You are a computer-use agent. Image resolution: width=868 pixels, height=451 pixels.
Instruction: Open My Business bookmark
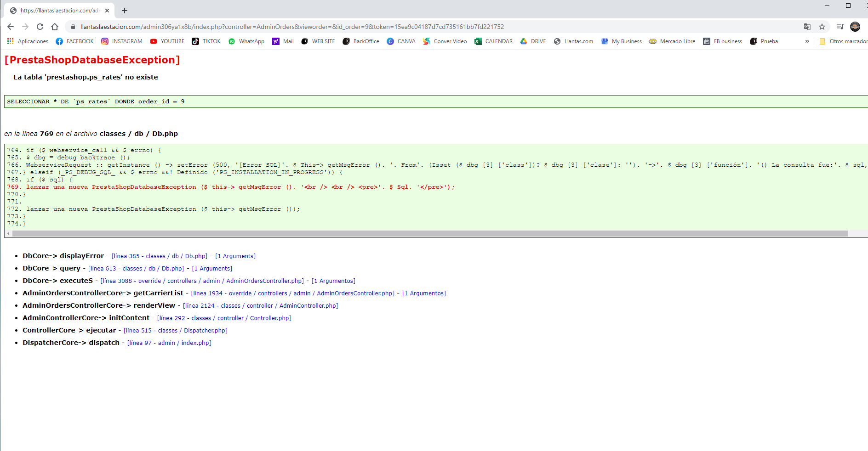tap(622, 41)
